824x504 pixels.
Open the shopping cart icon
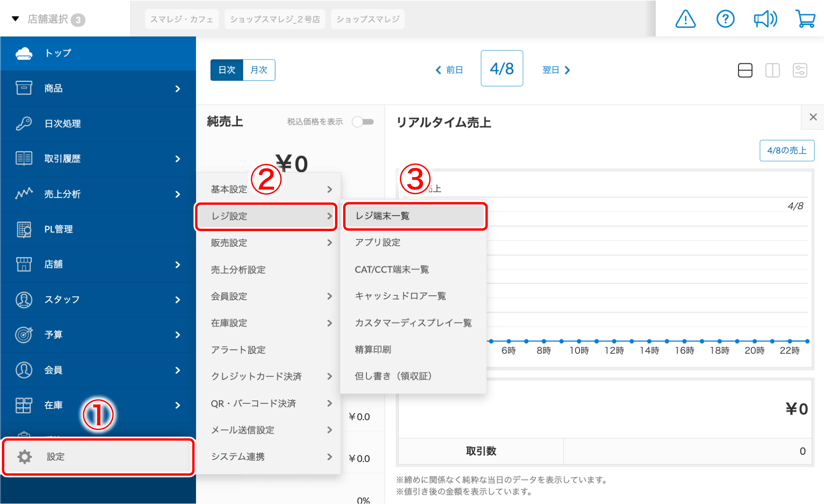click(x=805, y=19)
